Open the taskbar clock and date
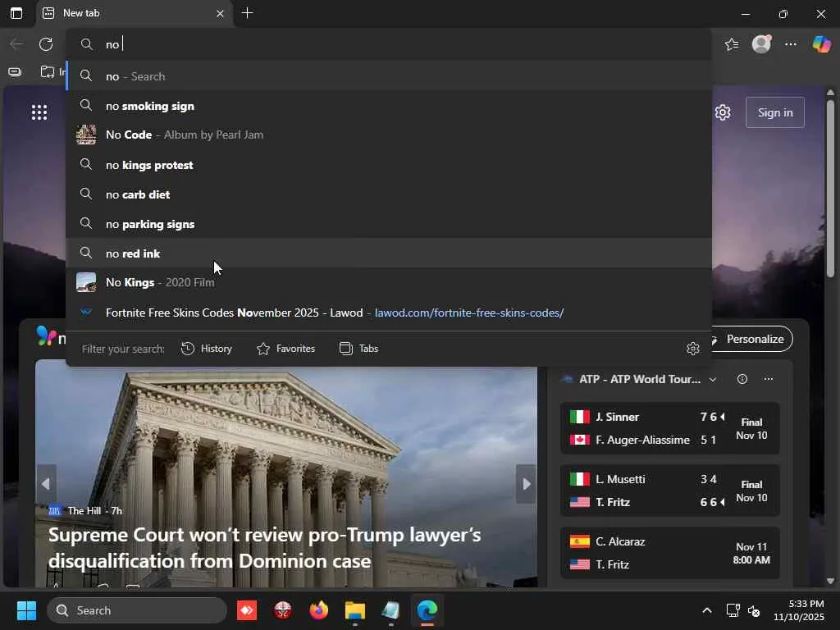 pos(798,610)
